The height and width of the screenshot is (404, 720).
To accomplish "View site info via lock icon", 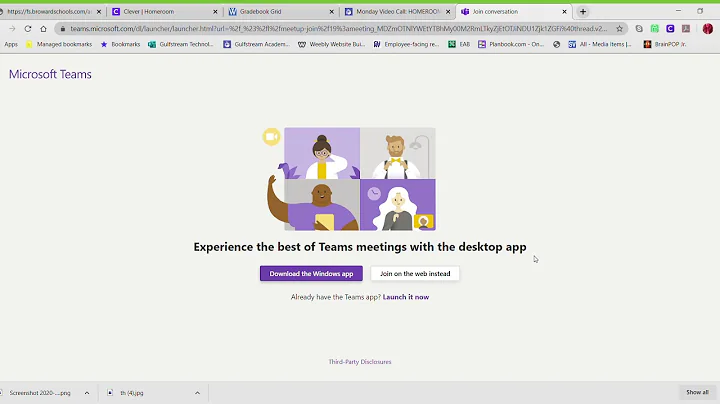I will click(62, 28).
